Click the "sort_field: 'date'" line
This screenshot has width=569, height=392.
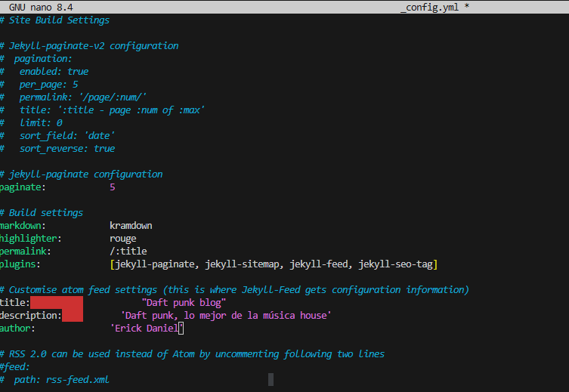(x=66, y=136)
